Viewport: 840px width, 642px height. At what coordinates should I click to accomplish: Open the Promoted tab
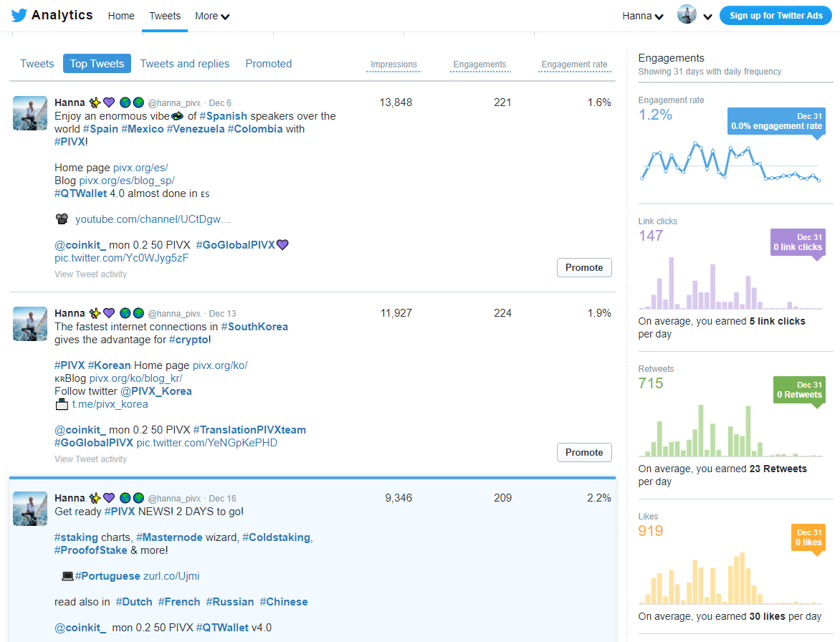tap(268, 64)
